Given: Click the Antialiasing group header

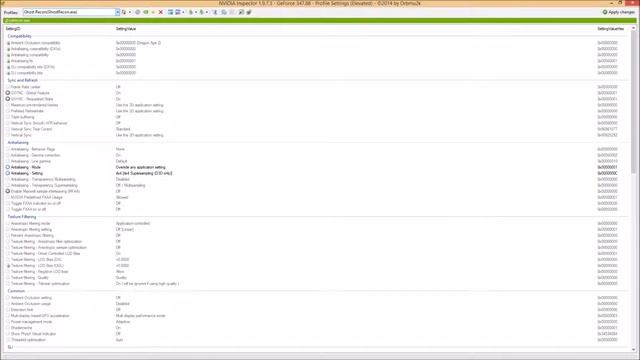Looking at the screenshot, I should (18, 142).
